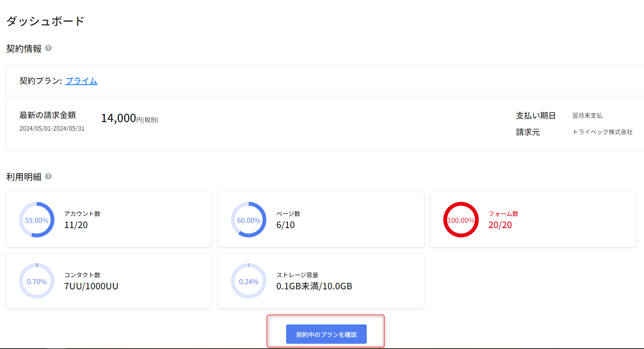Click the 60.00% page usage ring

(x=249, y=220)
